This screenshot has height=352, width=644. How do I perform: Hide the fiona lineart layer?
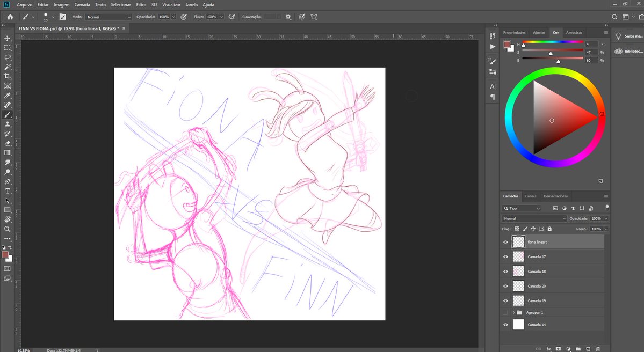coord(505,242)
